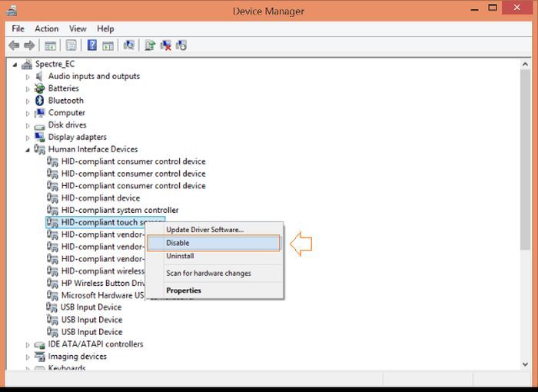The height and width of the screenshot is (392, 538).
Task: Click the Back arrow in the toolbar
Action: pos(14,45)
